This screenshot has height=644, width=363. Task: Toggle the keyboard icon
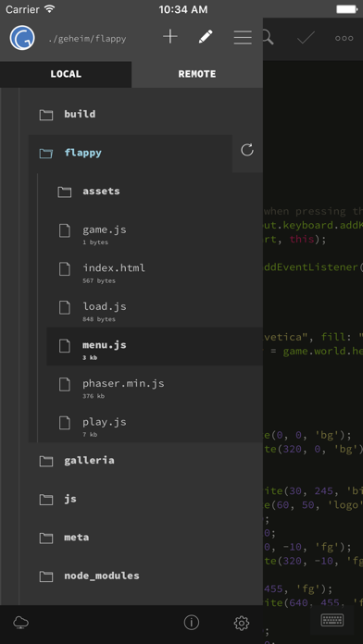point(332,620)
